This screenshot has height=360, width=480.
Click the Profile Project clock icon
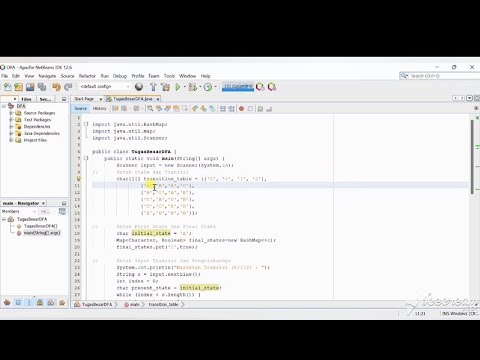[208, 87]
